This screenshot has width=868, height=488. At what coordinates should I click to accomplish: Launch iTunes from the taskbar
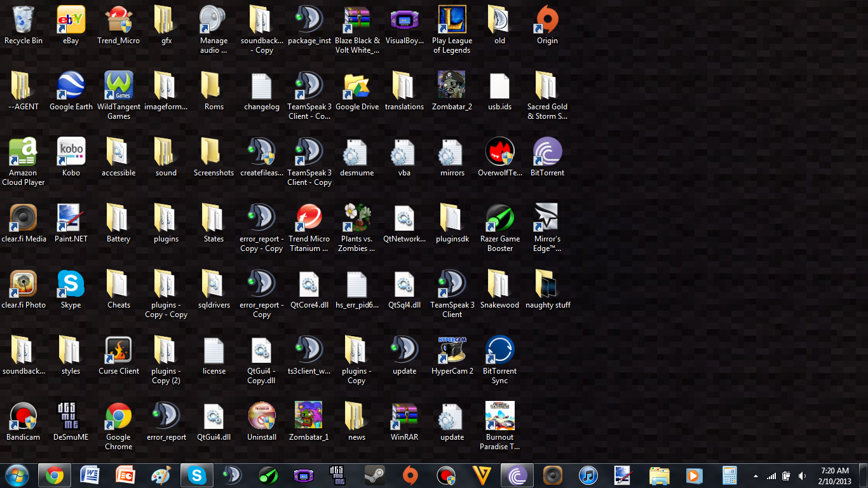(588, 475)
